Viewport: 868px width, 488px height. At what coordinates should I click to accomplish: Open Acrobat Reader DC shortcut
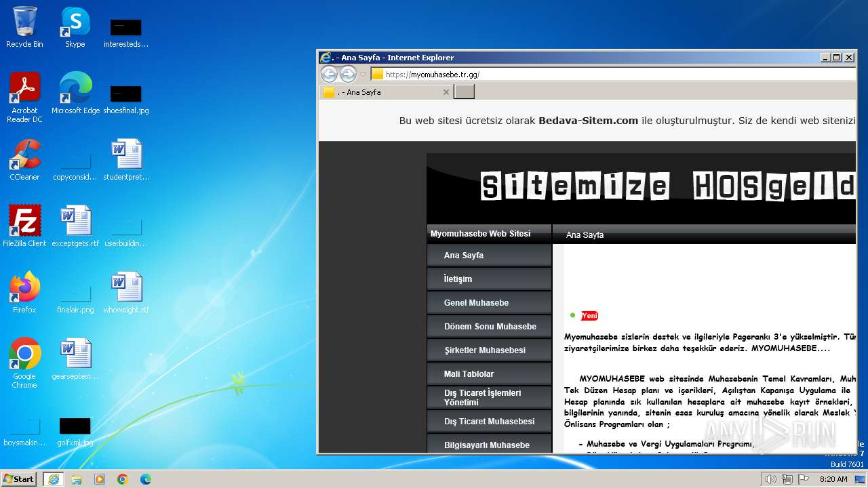pos(24,97)
